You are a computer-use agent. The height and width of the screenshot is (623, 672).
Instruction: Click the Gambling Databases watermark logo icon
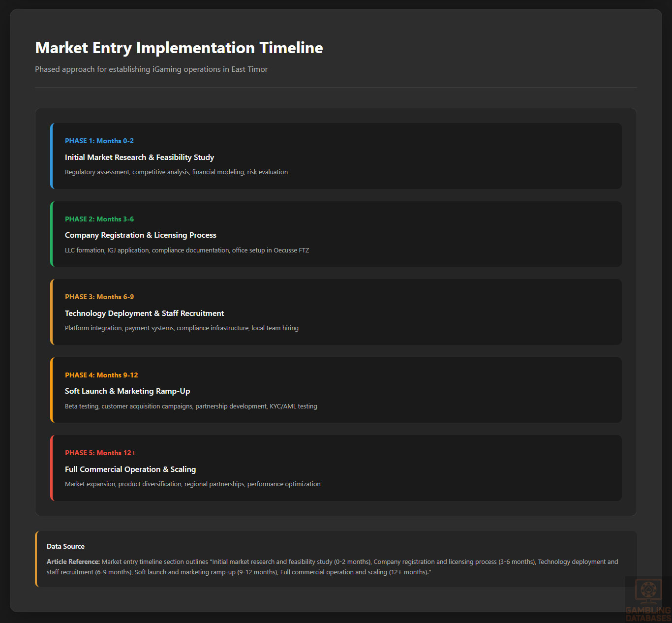648,591
